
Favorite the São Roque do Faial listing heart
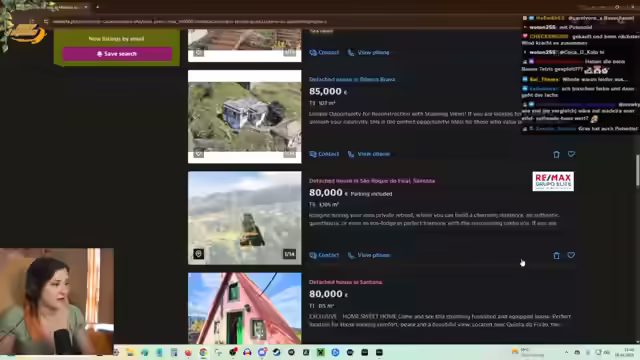click(x=571, y=255)
